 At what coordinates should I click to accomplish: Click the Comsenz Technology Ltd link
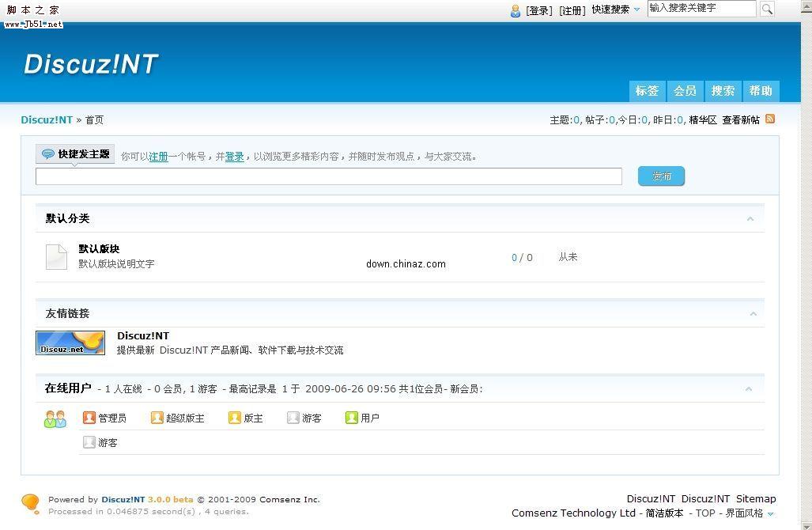(573, 513)
